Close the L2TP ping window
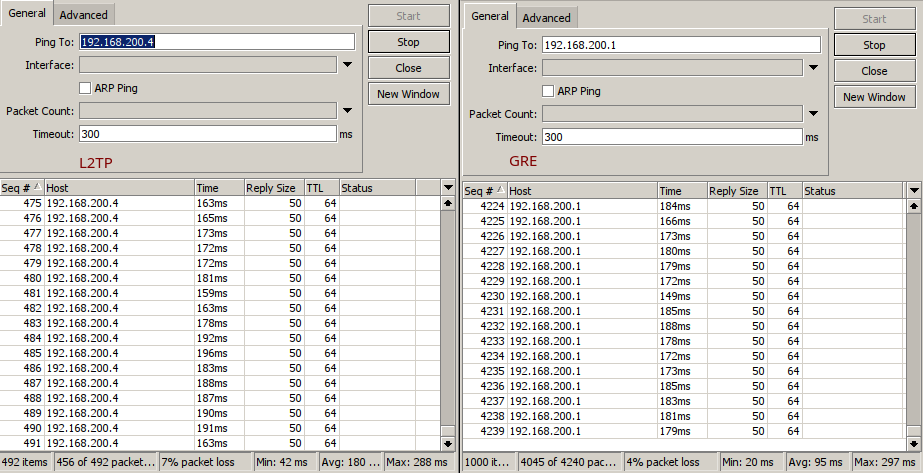The height and width of the screenshot is (473, 923). [409, 68]
